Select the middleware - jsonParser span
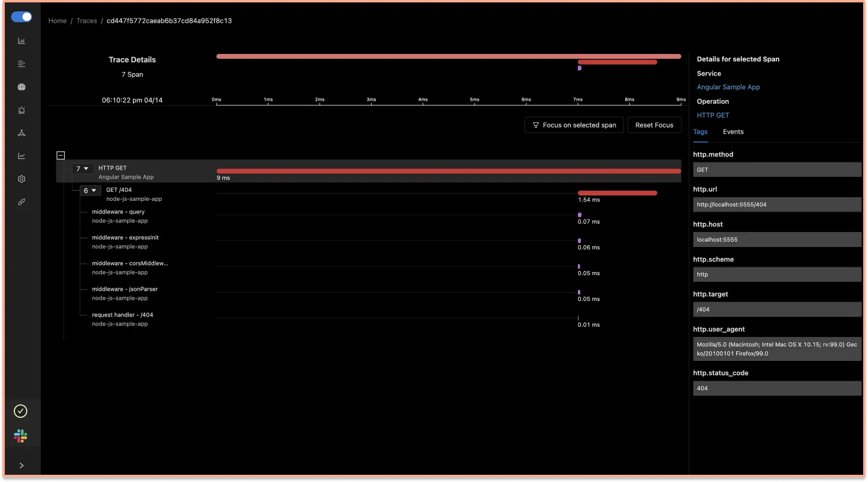The width and height of the screenshot is (868, 482). (x=125, y=294)
